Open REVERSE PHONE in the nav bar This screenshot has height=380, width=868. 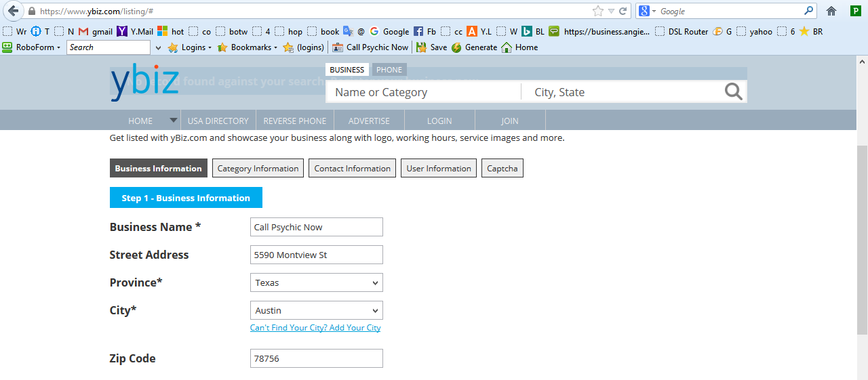click(294, 121)
